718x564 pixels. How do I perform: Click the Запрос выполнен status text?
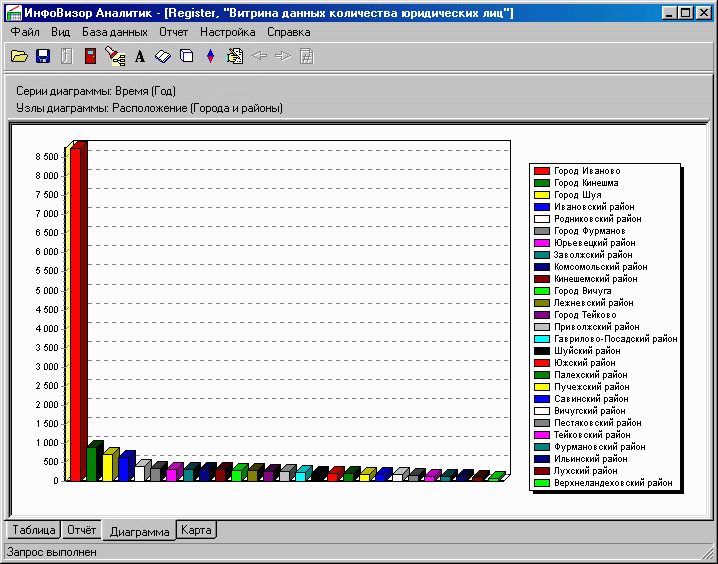tap(52, 552)
